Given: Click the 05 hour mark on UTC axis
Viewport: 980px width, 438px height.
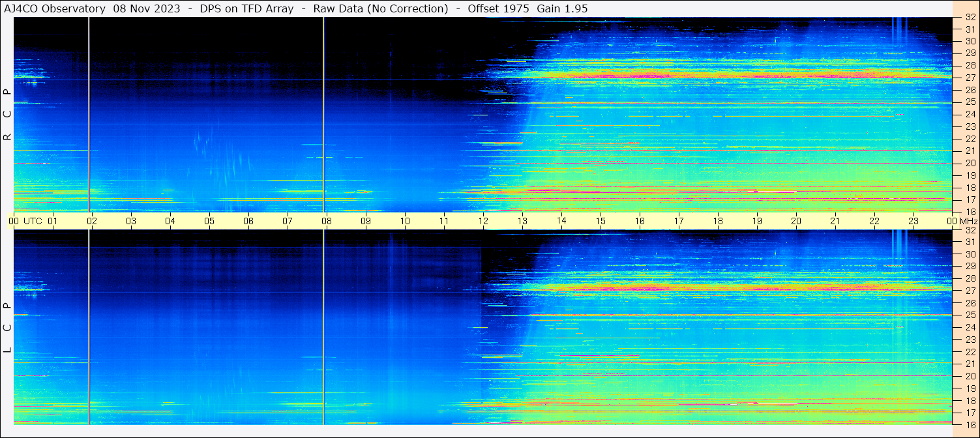Looking at the screenshot, I should (209, 221).
